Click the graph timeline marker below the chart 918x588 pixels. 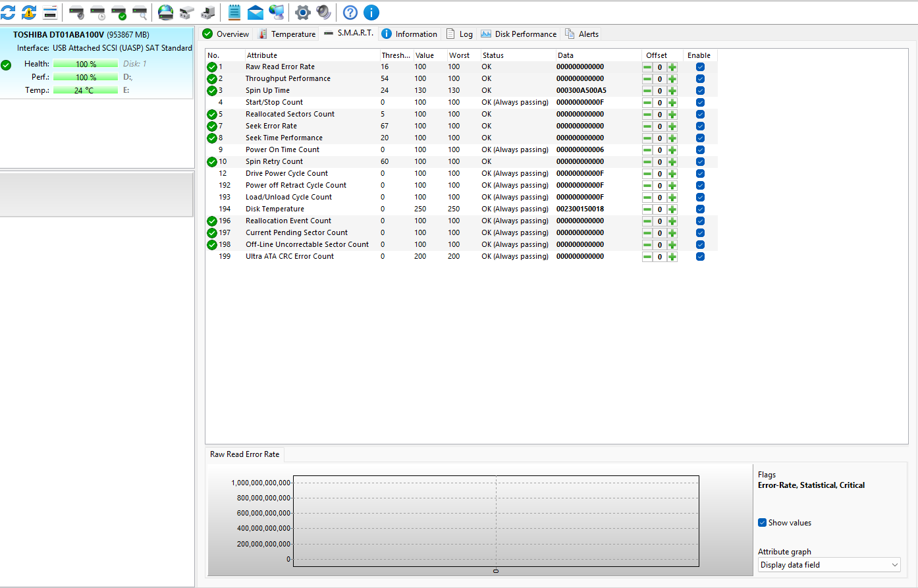[x=496, y=571]
